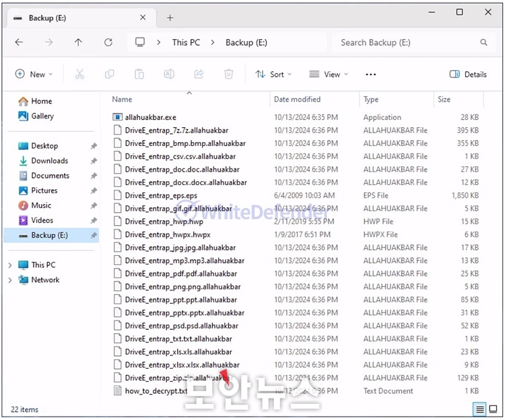Open the See more ellipsis menu

tap(370, 75)
